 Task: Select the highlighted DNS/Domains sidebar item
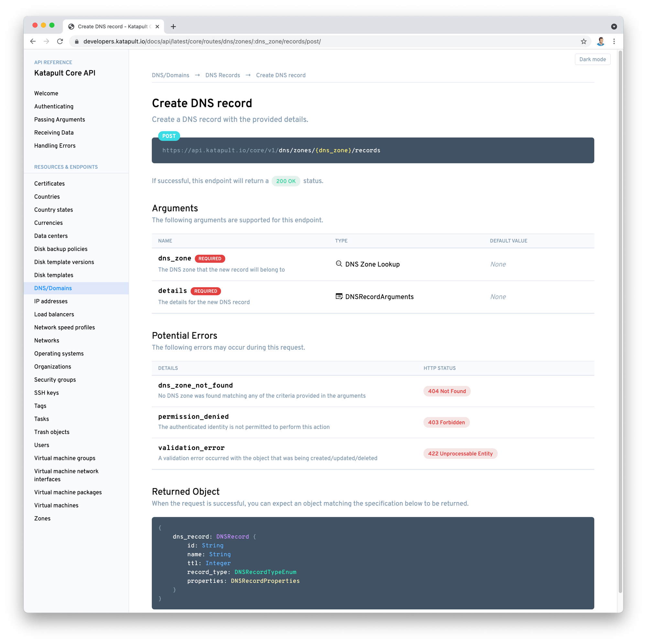click(76, 288)
